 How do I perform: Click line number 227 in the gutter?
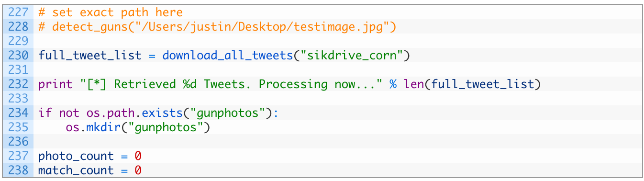tap(18, 12)
